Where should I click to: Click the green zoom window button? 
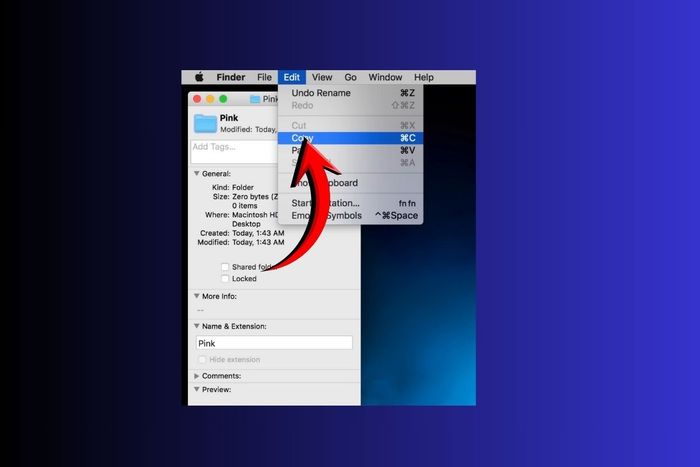coord(223,99)
